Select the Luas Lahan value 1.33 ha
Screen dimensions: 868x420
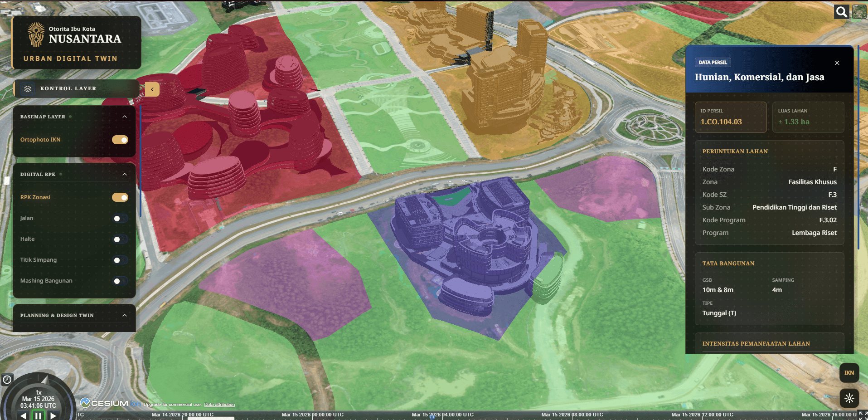pos(794,122)
